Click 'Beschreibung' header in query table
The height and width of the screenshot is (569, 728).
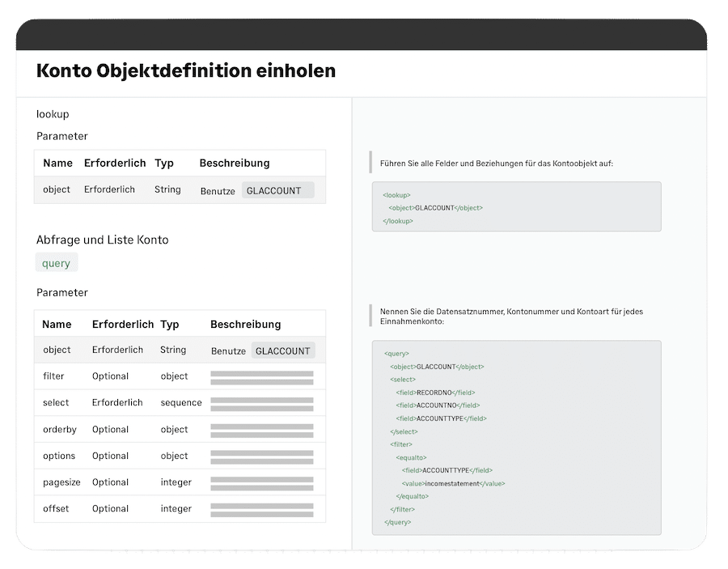point(246,325)
